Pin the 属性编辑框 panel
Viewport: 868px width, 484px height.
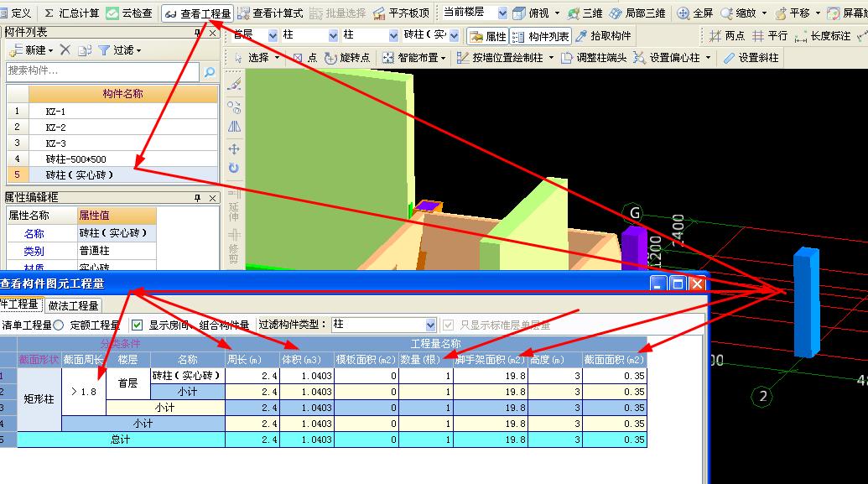[198, 198]
